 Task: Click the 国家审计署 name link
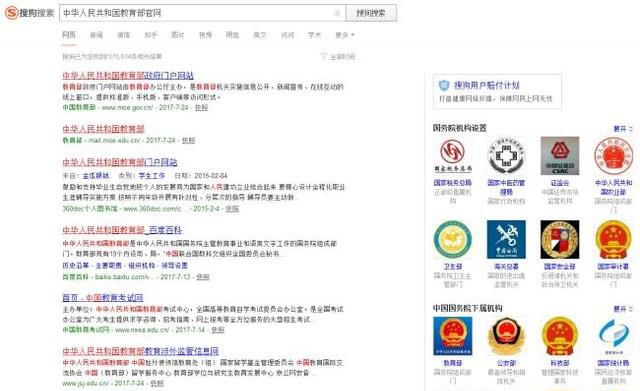[x=613, y=267]
